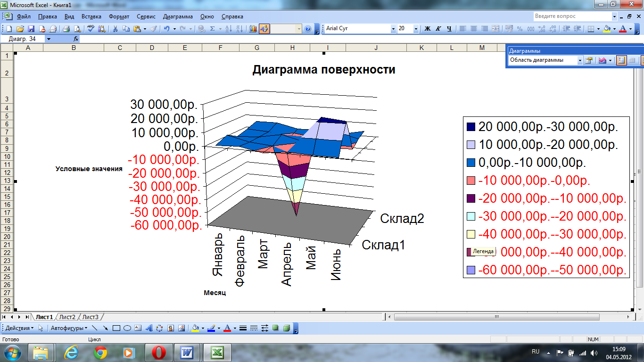This screenshot has height=362, width=644.
Task: Click the Windows Start button
Action: coord(12,353)
